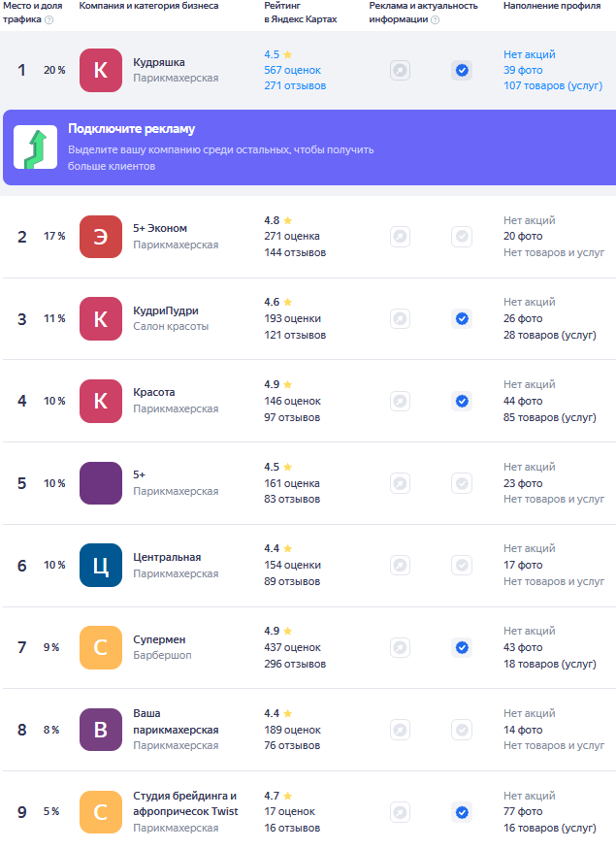
Task: Click the 18 товаров (услуг) text
Action: pyautogui.click(x=549, y=664)
